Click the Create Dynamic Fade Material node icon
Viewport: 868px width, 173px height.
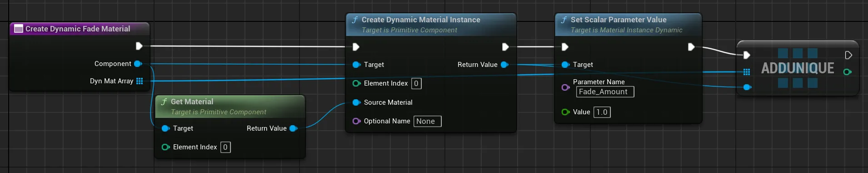click(x=19, y=29)
